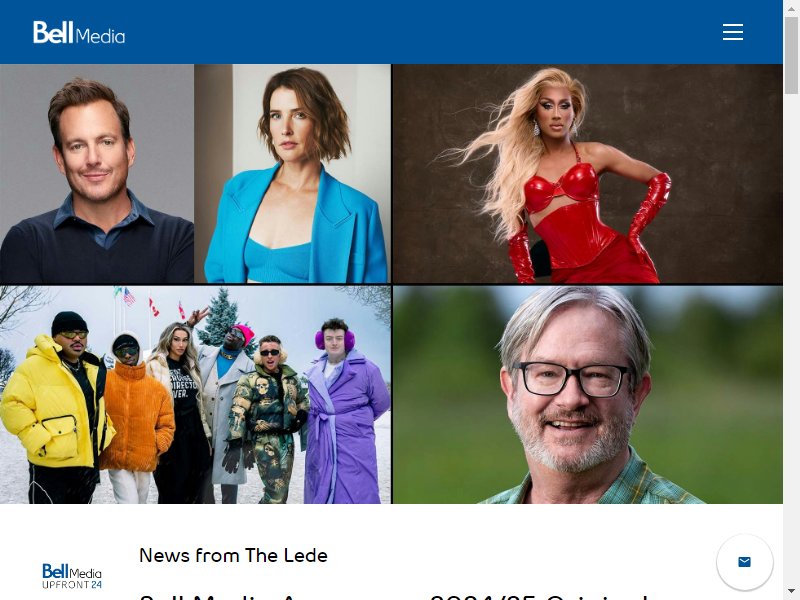This screenshot has height=600, width=800.
Task: Click the Bell Media Upfront 24 logo
Action: tap(72, 576)
